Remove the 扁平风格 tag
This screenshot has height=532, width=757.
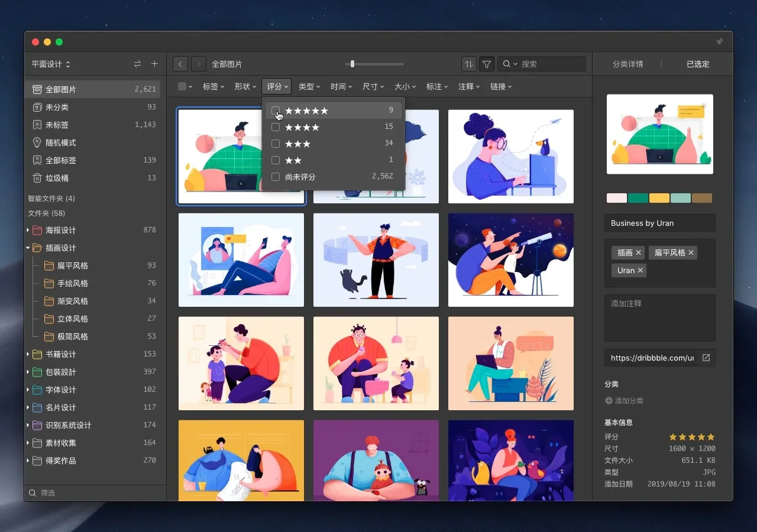[691, 252]
